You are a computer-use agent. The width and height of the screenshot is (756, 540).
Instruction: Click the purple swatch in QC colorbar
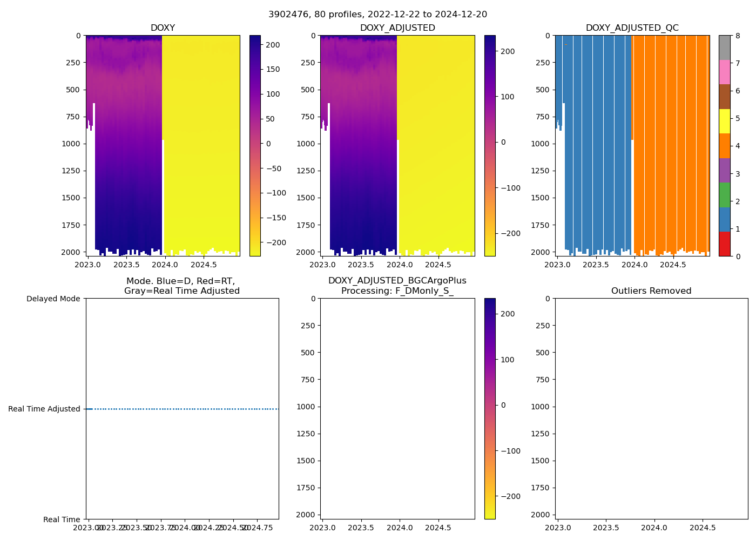[x=724, y=171]
